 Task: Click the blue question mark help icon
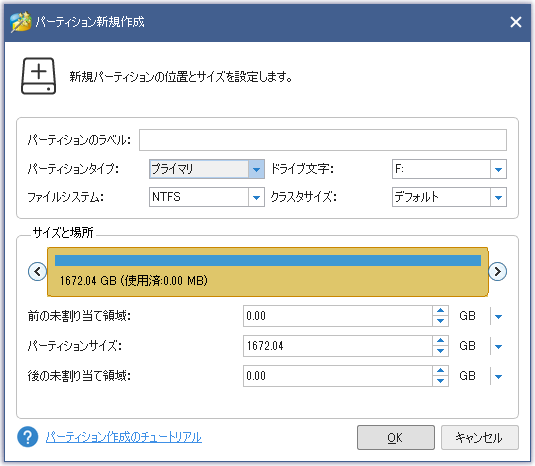coord(28,437)
